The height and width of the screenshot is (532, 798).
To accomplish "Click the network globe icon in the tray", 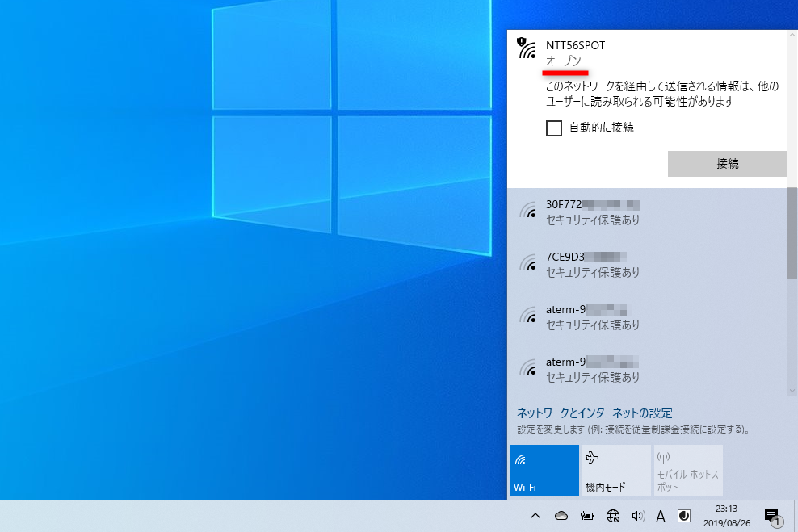I will pyautogui.click(x=612, y=517).
